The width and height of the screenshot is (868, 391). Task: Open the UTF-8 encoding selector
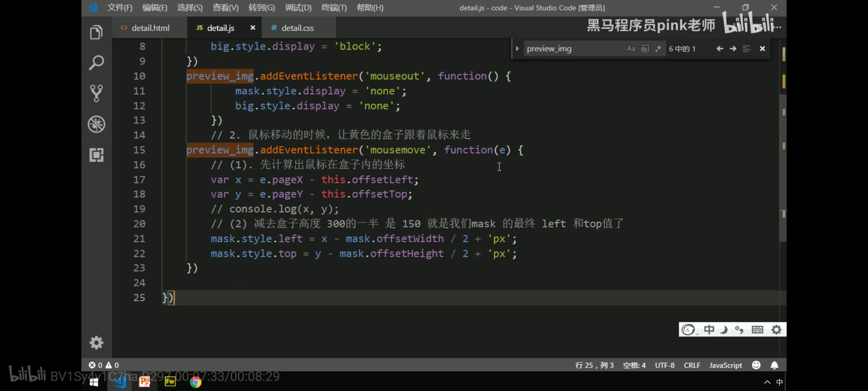coord(664,365)
